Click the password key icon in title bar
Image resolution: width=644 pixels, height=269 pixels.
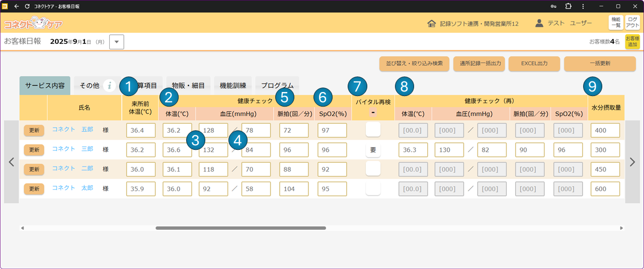pyautogui.click(x=553, y=7)
